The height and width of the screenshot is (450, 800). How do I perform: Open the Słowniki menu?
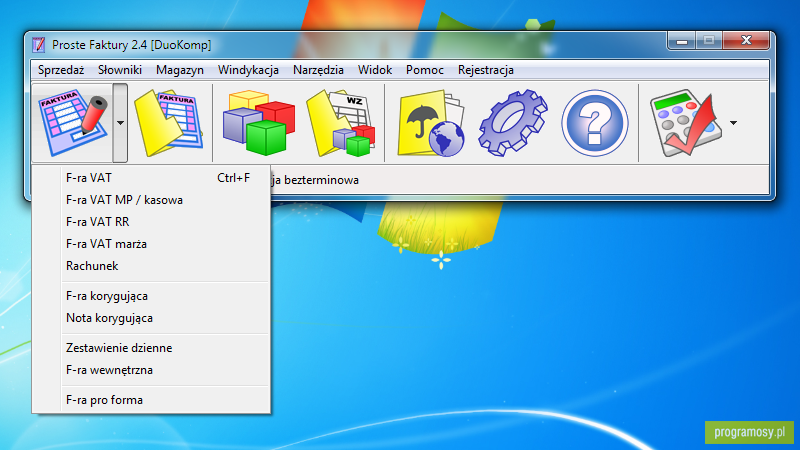[x=120, y=70]
